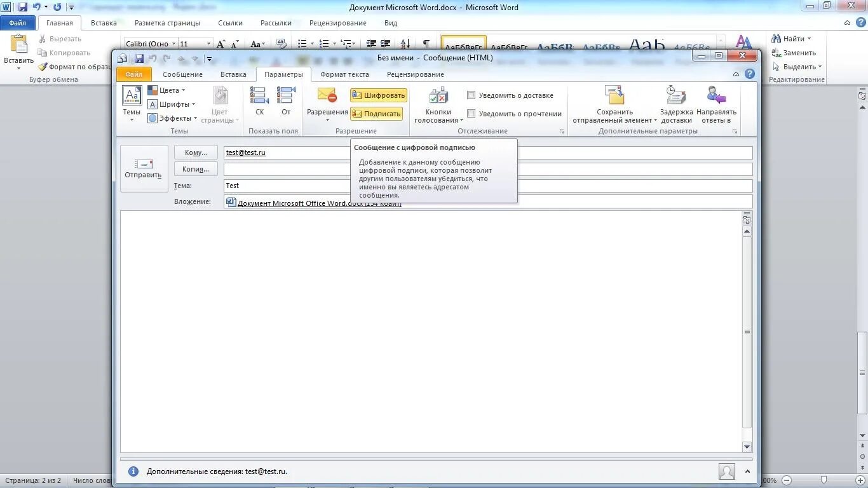The image size is (868, 488).
Task: Select the Параметры tab
Action: coord(283,74)
